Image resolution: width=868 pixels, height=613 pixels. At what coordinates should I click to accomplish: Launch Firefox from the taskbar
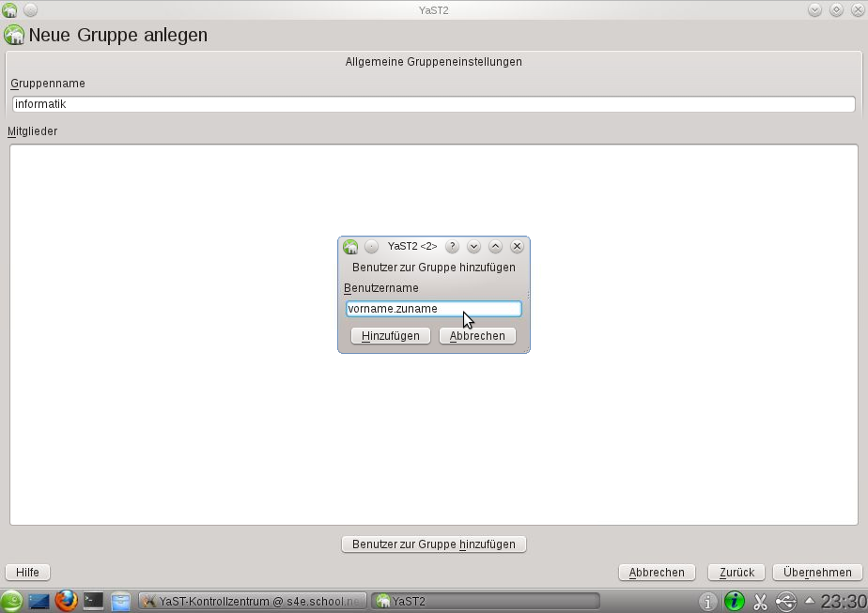point(66,602)
